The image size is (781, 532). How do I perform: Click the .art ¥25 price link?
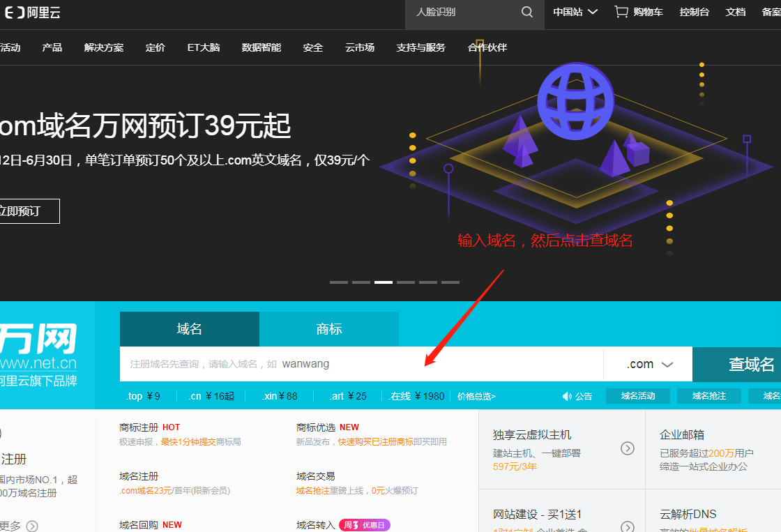pyautogui.click(x=348, y=397)
